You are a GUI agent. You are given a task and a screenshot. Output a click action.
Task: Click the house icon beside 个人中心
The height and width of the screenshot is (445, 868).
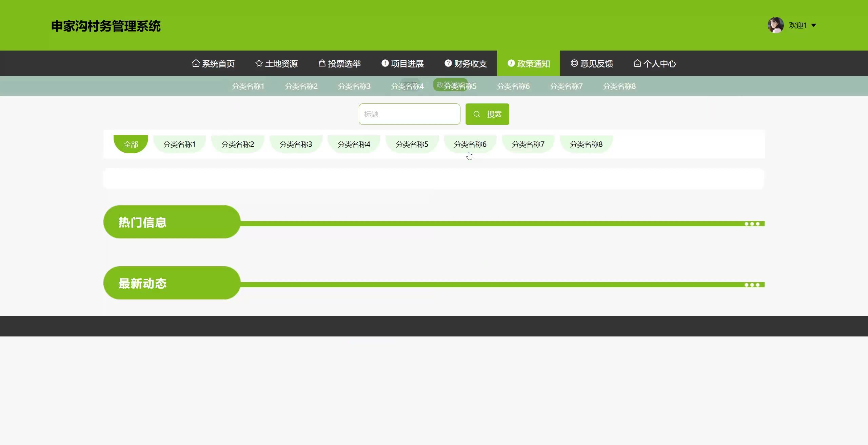pos(637,63)
